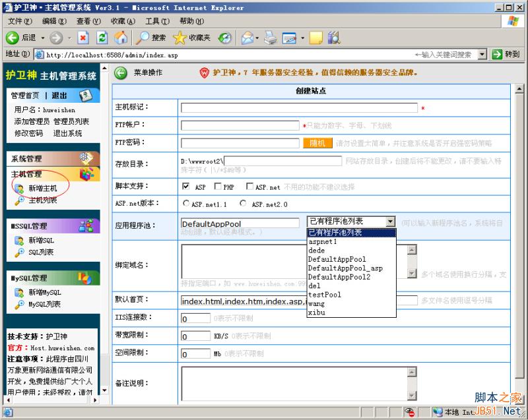Uncheck the ASP script support checkbox

point(186,187)
